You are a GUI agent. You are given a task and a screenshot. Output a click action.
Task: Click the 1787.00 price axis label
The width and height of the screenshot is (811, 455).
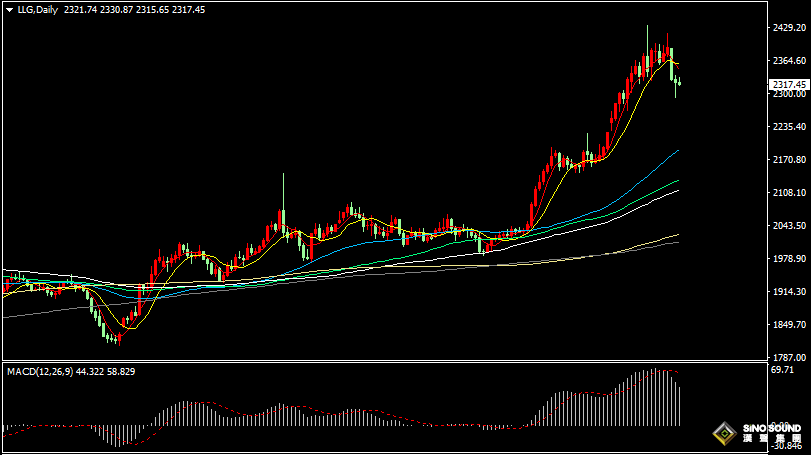787,355
